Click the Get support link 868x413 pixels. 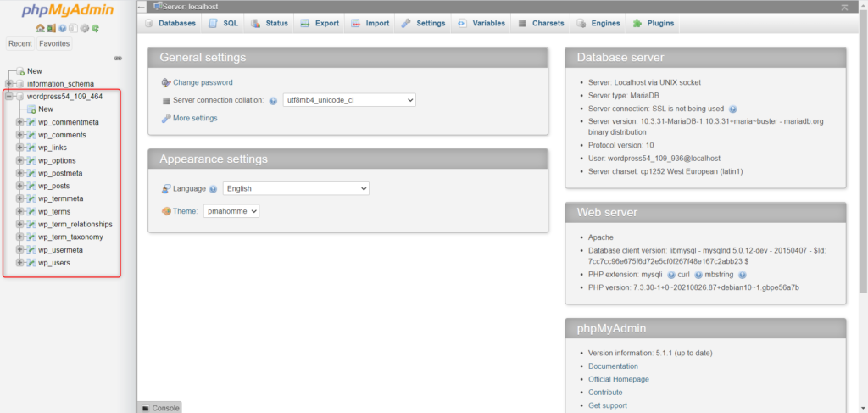607,405
